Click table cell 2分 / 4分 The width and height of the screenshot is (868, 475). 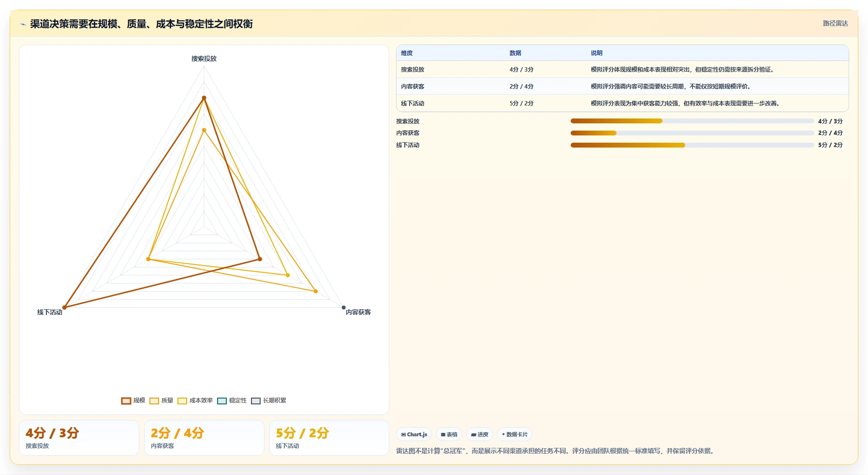click(x=521, y=87)
